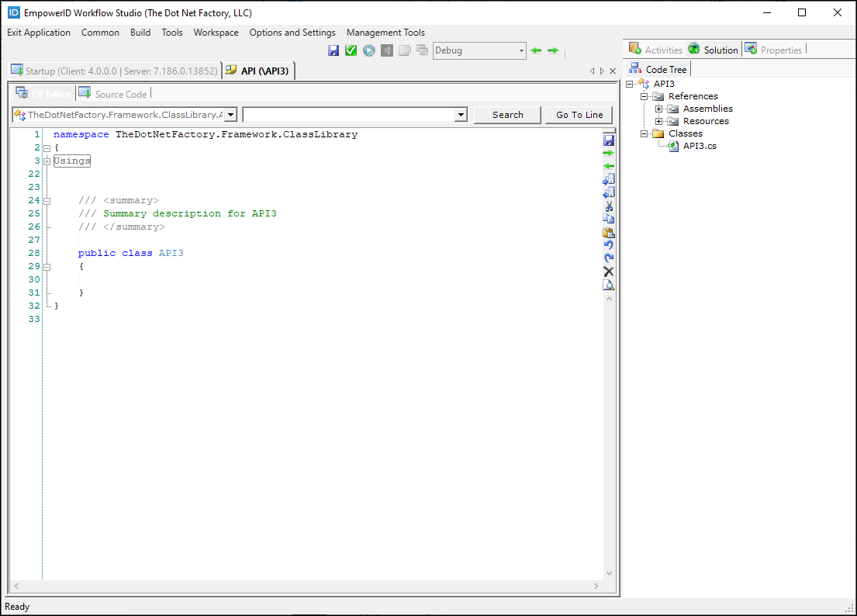Click the Delete (X) icon in the side toolbar
The image size is (857, 616).
click(608, 271)
